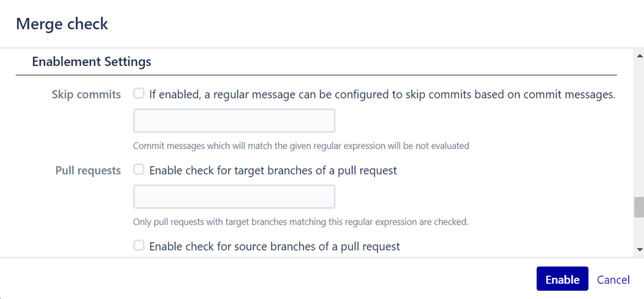Click the target branches regex input field
644x299 pixels.
[234, 197]
